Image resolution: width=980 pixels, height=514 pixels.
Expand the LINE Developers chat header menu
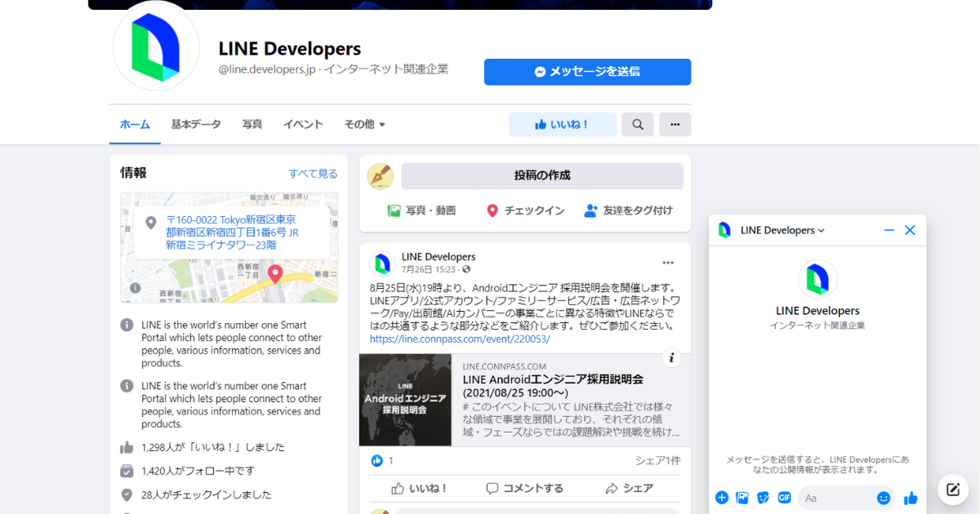tap(782, 230)
